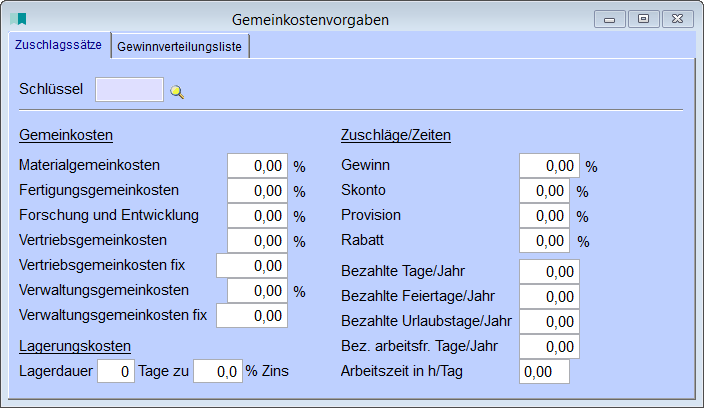Edit the Skonto percentage field
The height and width of the screenshot is (408, 704).
click(x=544, y=191)
